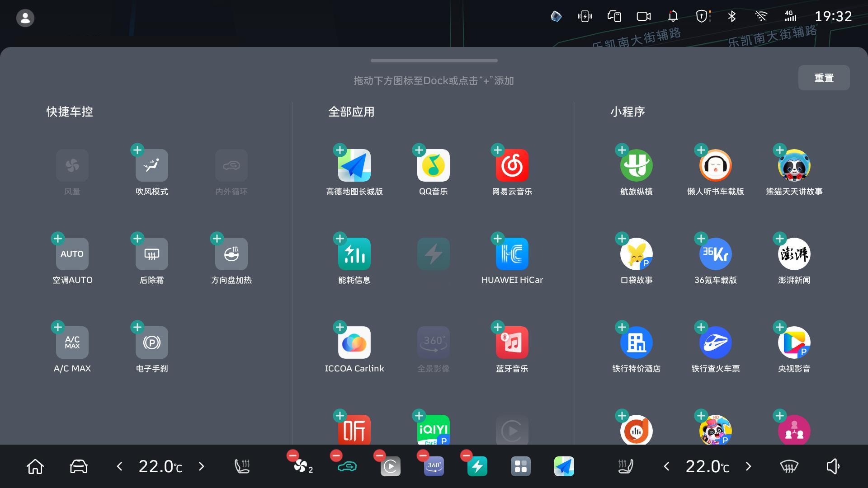Remove the fan speed dock item via minus badge

292,455
